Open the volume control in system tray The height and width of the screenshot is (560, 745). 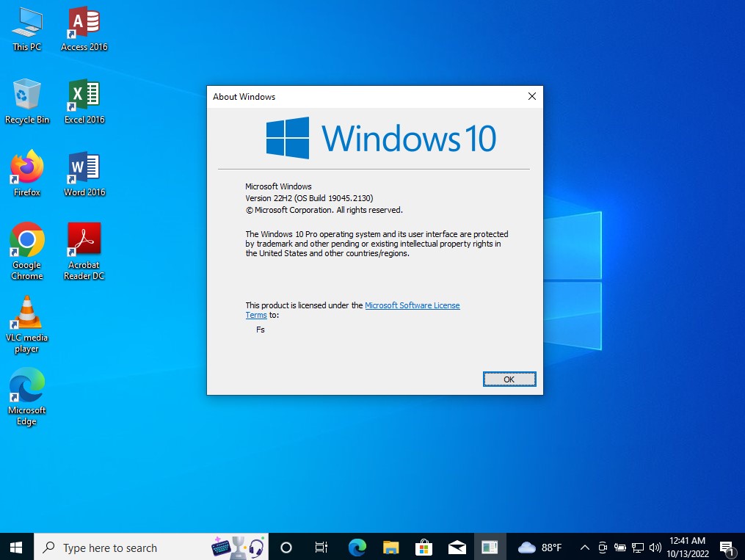click(x=655, y=548)
